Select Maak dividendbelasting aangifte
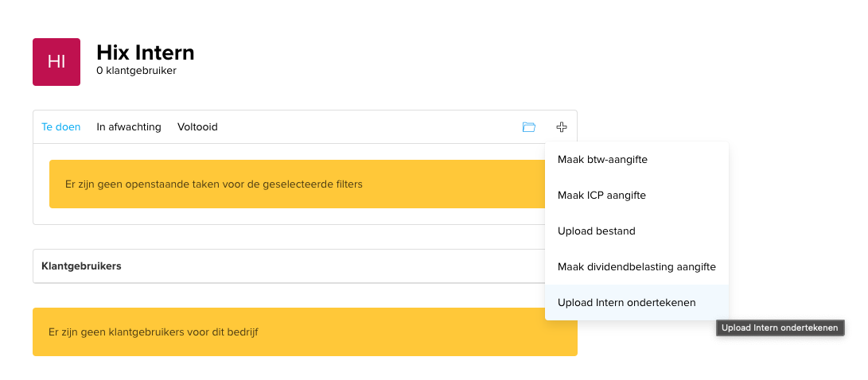 coord(636,266)
